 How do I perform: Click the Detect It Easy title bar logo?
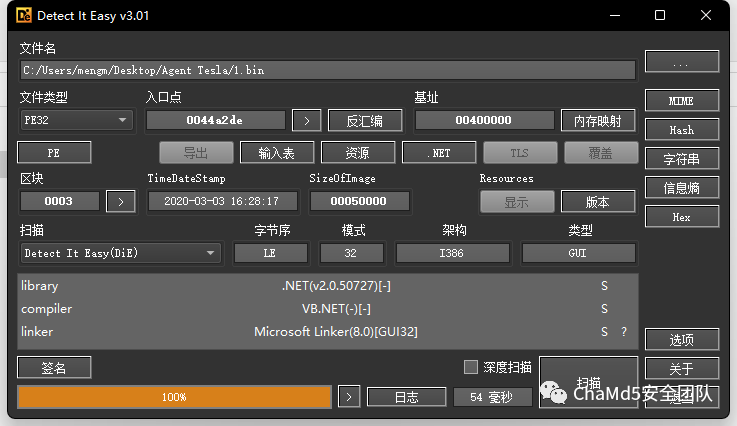[24, 16]
